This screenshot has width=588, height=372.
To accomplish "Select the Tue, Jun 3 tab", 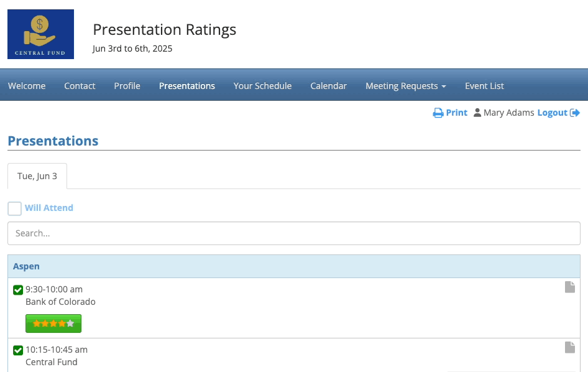I will point(37,176).
